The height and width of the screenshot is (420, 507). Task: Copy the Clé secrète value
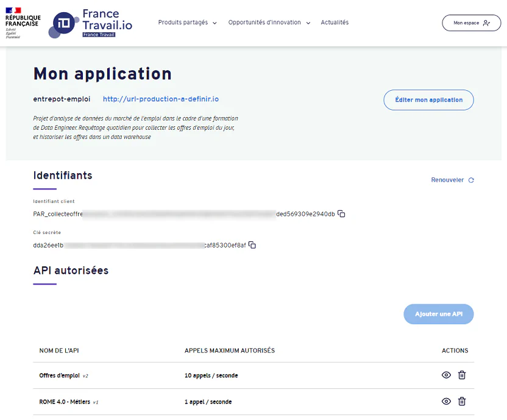tap(252, 245)
